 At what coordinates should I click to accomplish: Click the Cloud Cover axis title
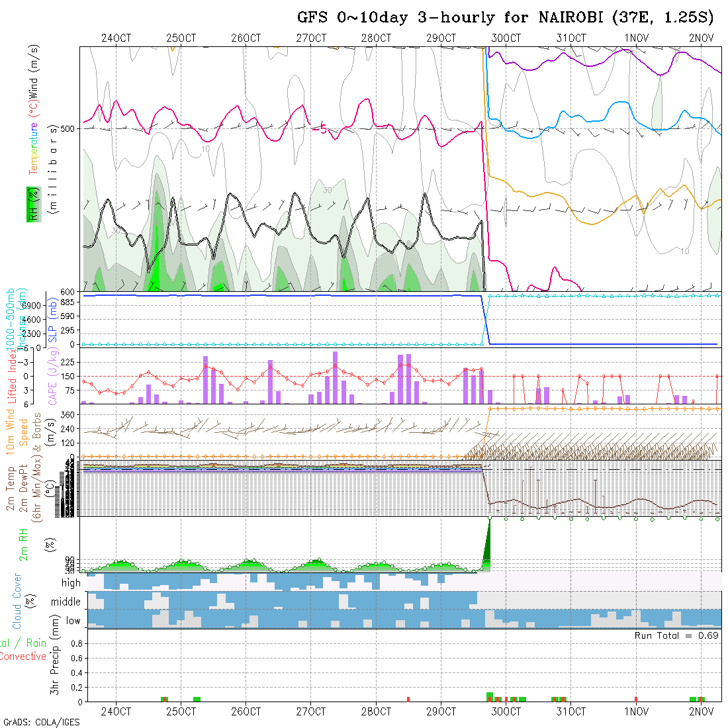17,601
